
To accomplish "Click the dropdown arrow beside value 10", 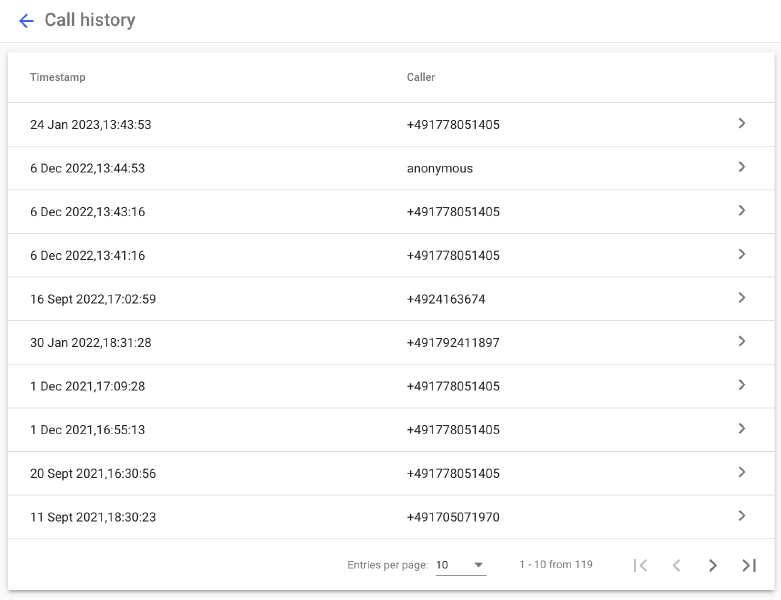I will click(478, 565).
